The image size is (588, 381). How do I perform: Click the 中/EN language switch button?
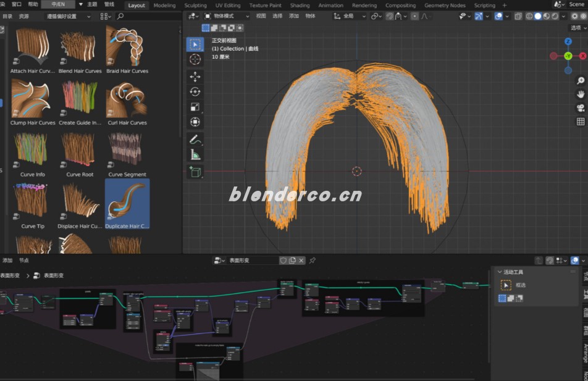point(58,4)
